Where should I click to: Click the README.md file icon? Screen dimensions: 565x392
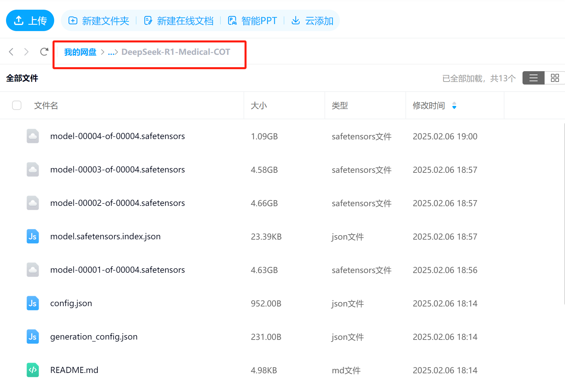click(33, 370)
